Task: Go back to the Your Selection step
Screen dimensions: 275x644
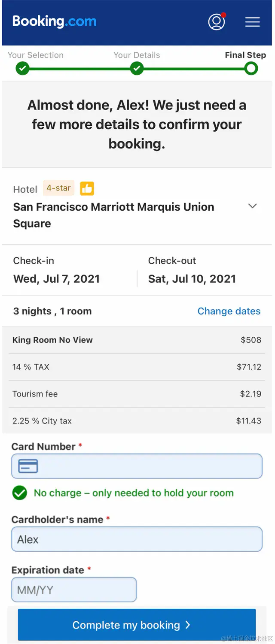Action: 22,68
